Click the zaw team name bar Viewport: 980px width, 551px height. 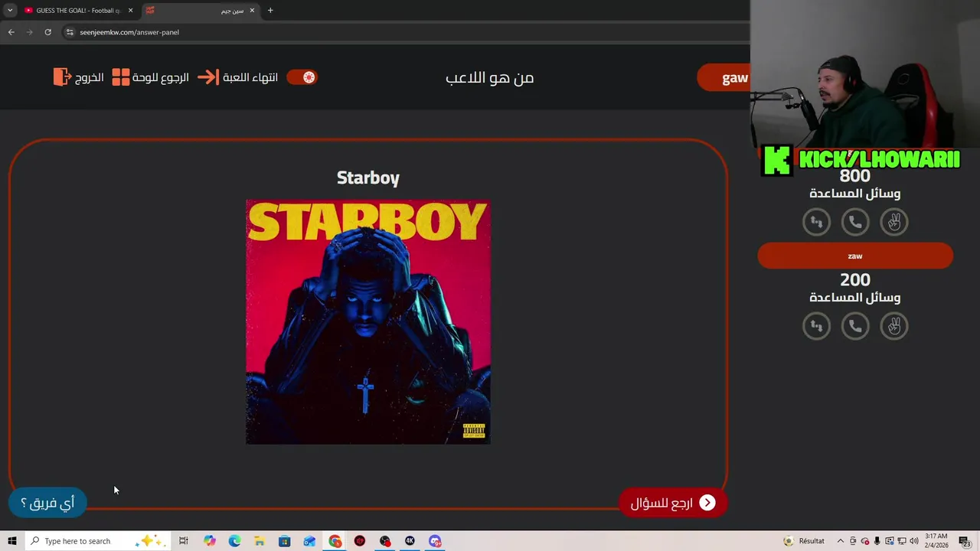coord(855,256)
